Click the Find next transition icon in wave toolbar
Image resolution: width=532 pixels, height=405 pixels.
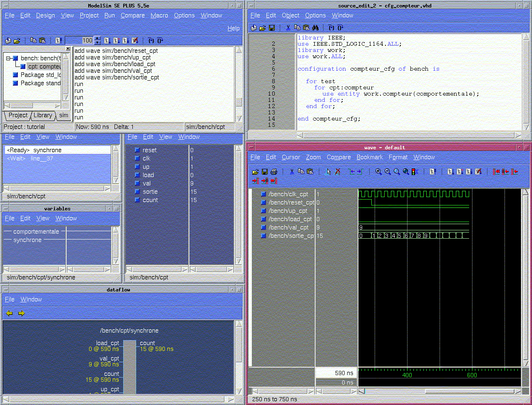pyautogui.click(x=360, y=171)
